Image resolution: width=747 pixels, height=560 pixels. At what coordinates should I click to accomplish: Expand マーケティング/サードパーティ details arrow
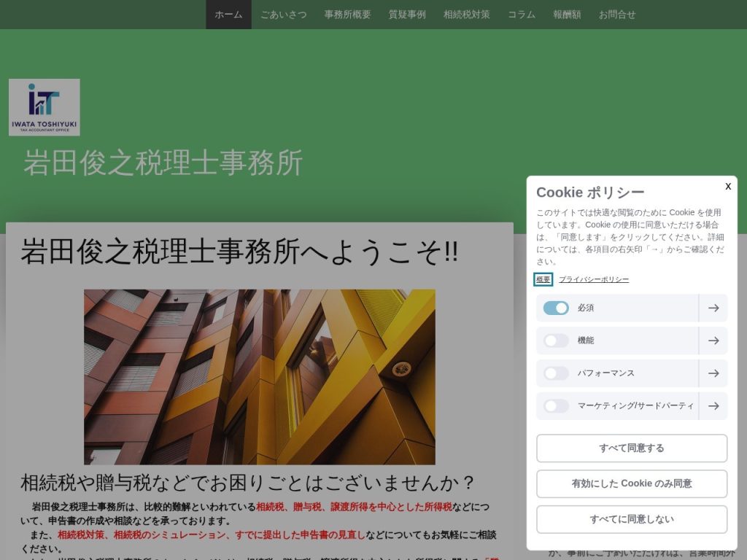click(x=713, y=406)
